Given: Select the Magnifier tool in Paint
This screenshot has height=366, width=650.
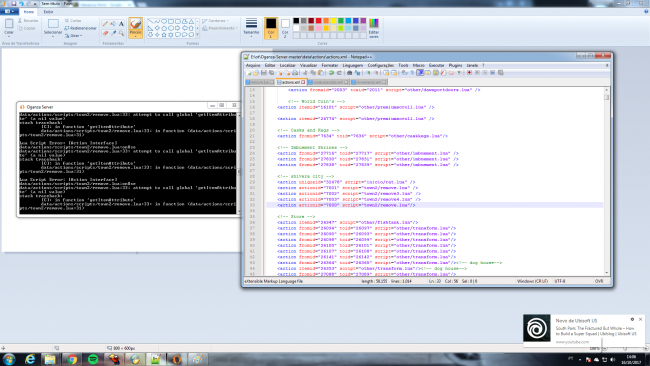Looking at the screenshot, I should (x=121, y=33).
